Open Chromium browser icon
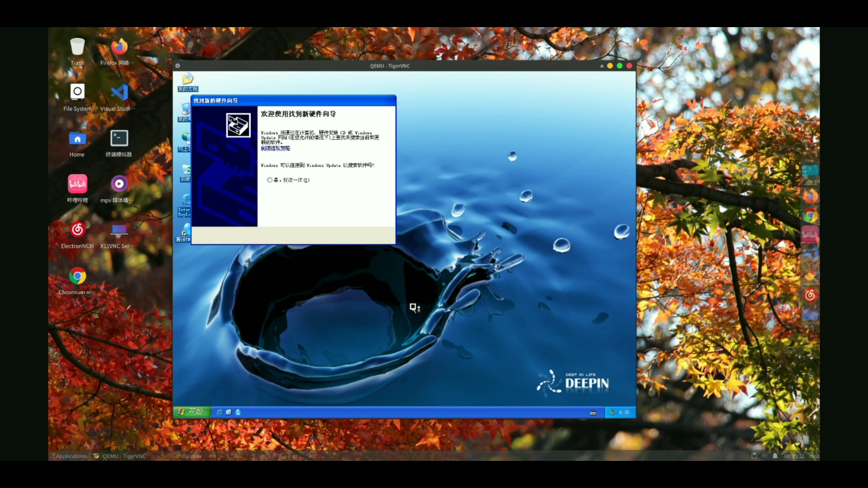 (x=76, y=275)
